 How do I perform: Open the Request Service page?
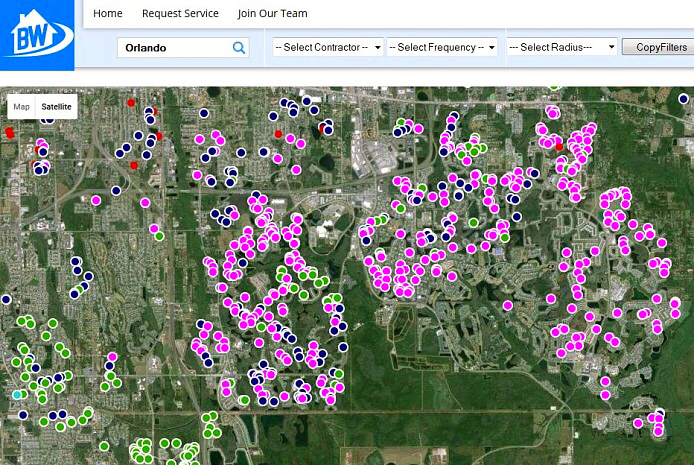point(180,13)
